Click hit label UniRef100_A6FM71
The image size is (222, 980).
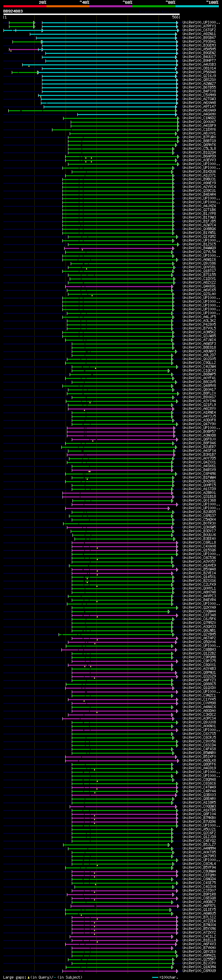(199, 906)
